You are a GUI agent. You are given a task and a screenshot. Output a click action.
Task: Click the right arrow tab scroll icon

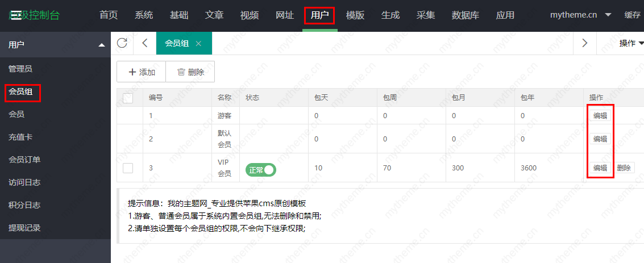(x=584, y=43)
